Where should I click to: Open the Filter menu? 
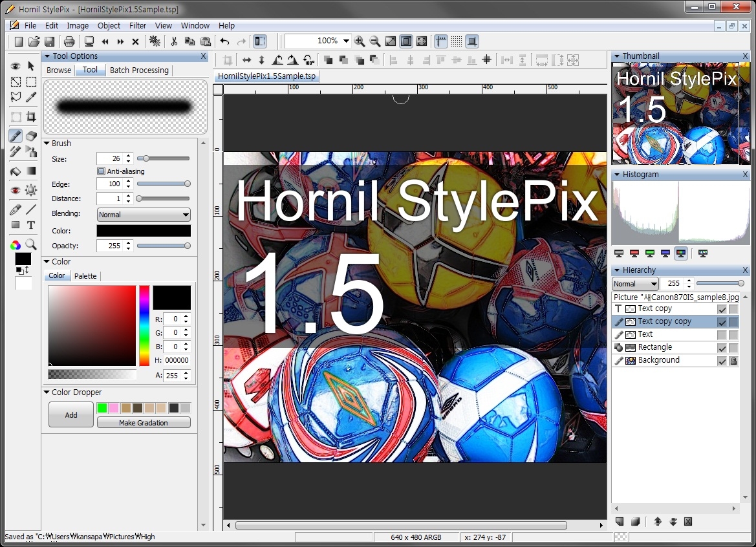click(x=138, y=26)
